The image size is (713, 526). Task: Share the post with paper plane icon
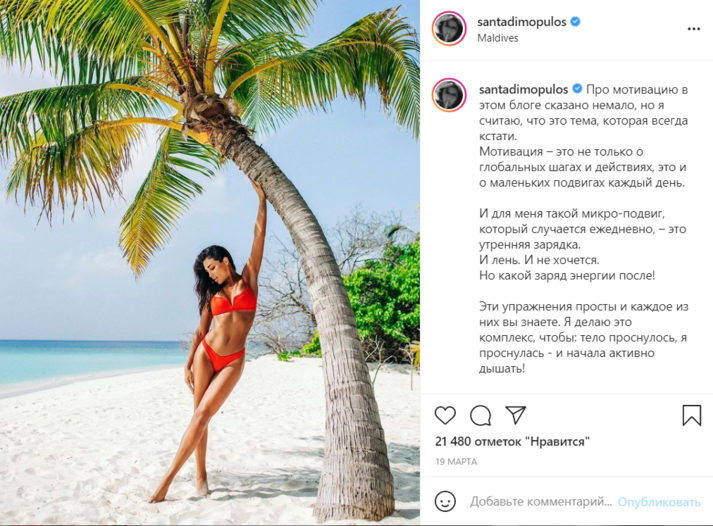click(516, 415)
